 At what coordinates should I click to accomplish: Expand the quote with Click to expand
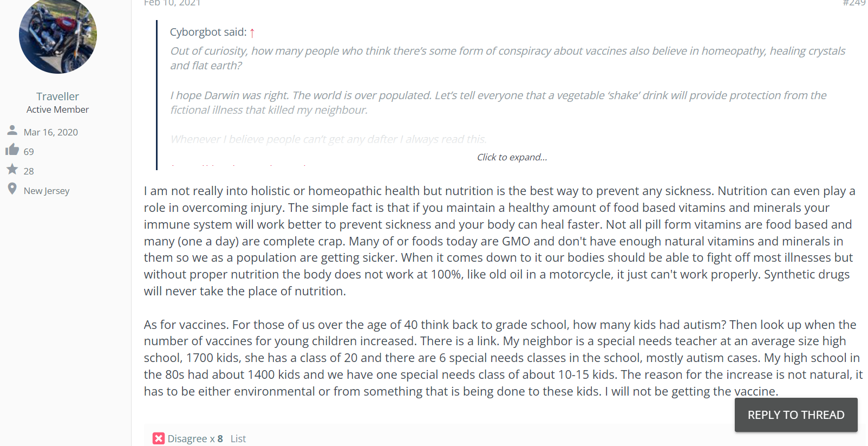click(512, 157)
